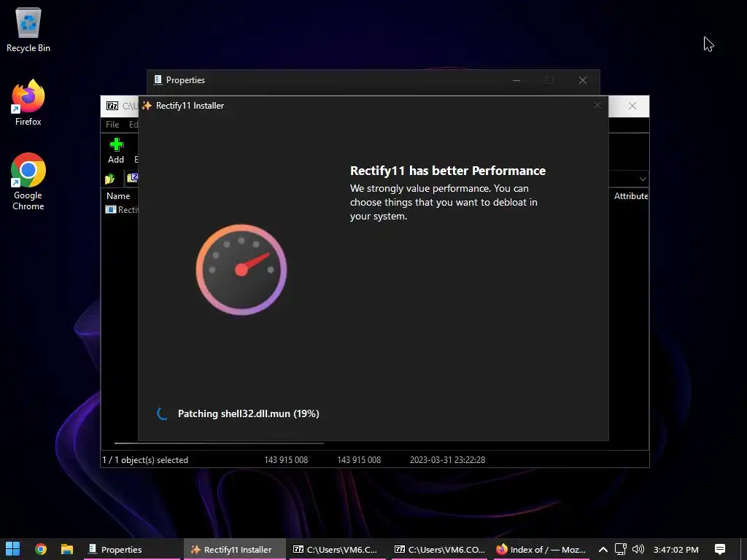Expand the 7-Zip address path dropdown
Viewport: 747px width, 560px height.
click(643, 179)
